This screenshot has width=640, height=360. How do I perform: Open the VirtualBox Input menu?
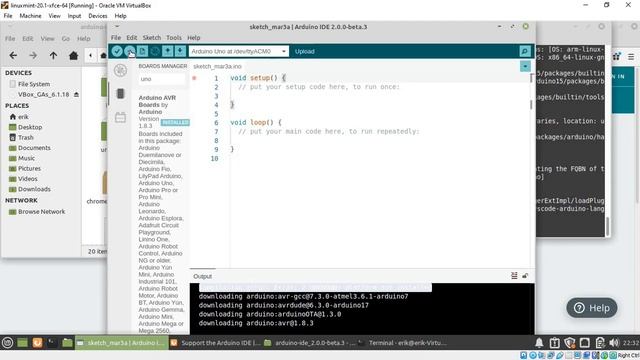point(74,16)
